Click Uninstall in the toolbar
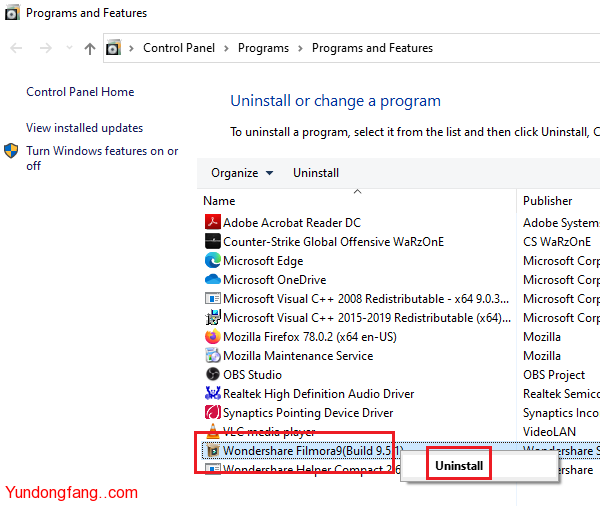Screen dimensions: 600x506 316,173
